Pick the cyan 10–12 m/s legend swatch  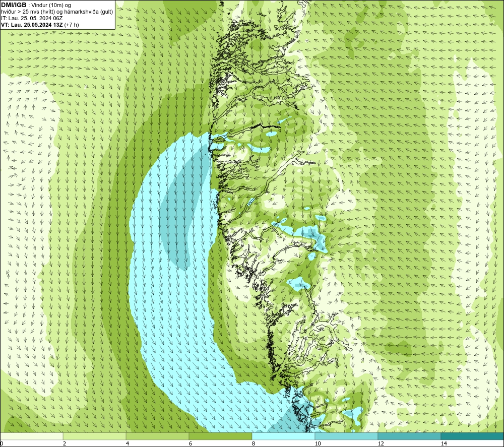pyautogui.click(x=347, y=436)
